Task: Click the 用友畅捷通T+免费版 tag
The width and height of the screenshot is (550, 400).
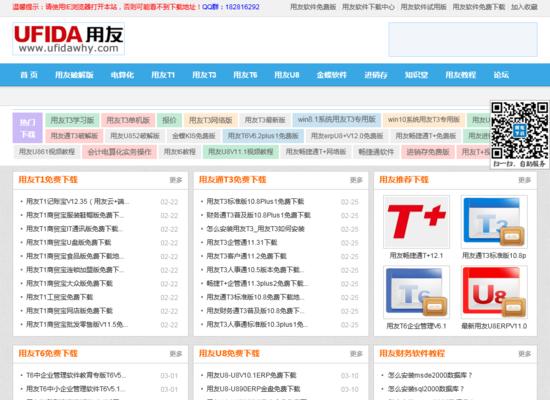Action: [426, 136]
